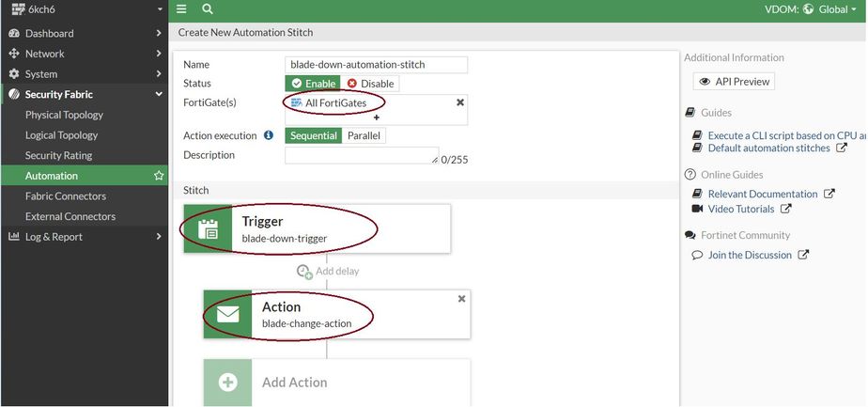The height and width of the screenshot is (407, 868).
Task: Click the hamburger menu icon in top bar
Action: click(182, 9)
